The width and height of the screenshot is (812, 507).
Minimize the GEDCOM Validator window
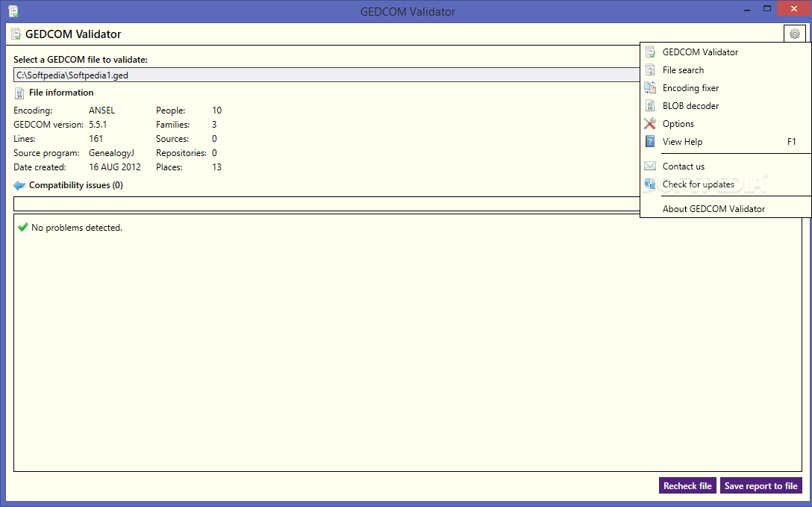pyautogui.click(x=747, y=9)
